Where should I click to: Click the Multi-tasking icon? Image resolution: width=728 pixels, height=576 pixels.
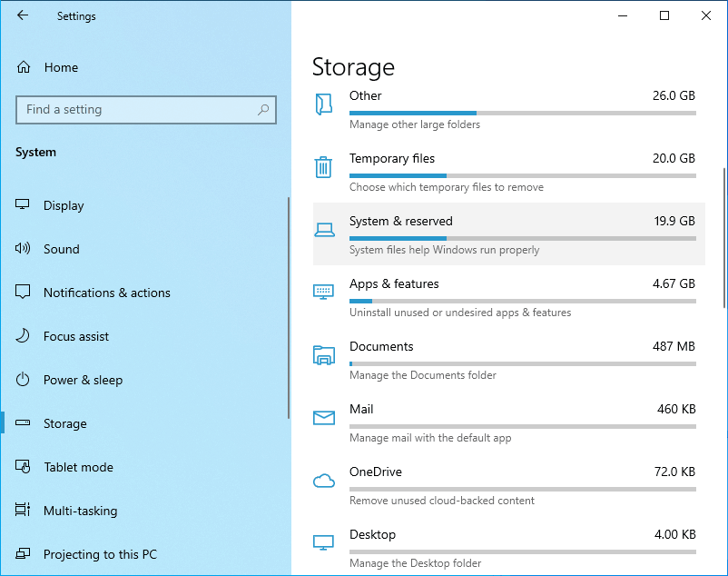(23, 510)
